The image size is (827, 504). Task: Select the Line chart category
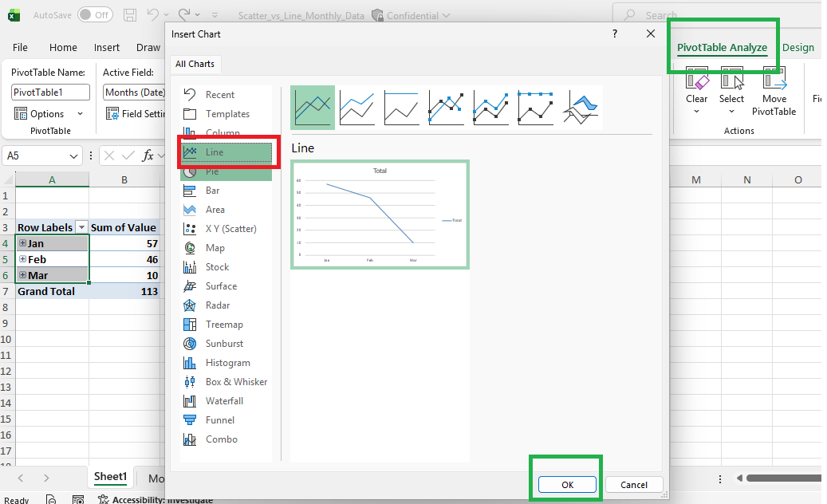pyautogui.click(x=226, y=152)
